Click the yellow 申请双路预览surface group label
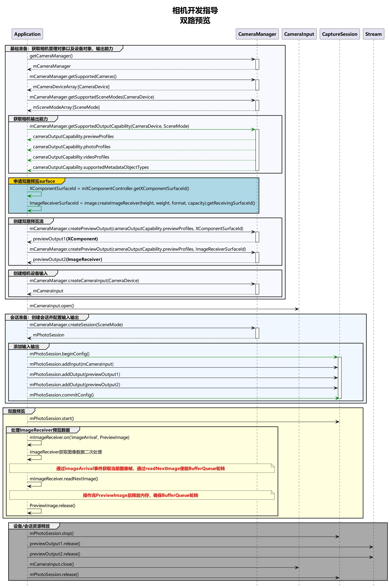Image resolution: width=389 pixels, height=588 pixels. (x=34, y=181)
